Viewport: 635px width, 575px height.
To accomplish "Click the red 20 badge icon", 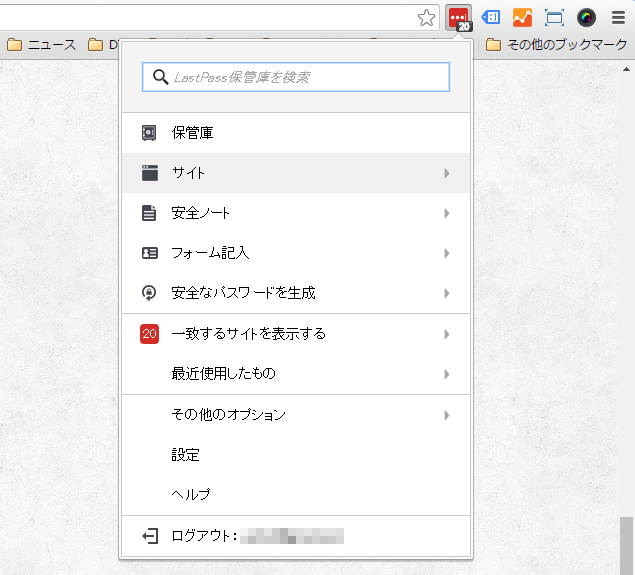I will [149, 334].
